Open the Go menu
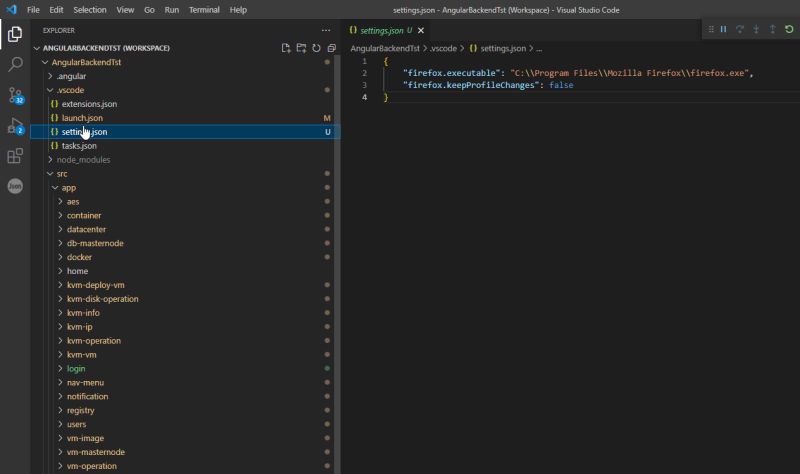The width and height of the screenshot is (800, 474). [149, 10]
